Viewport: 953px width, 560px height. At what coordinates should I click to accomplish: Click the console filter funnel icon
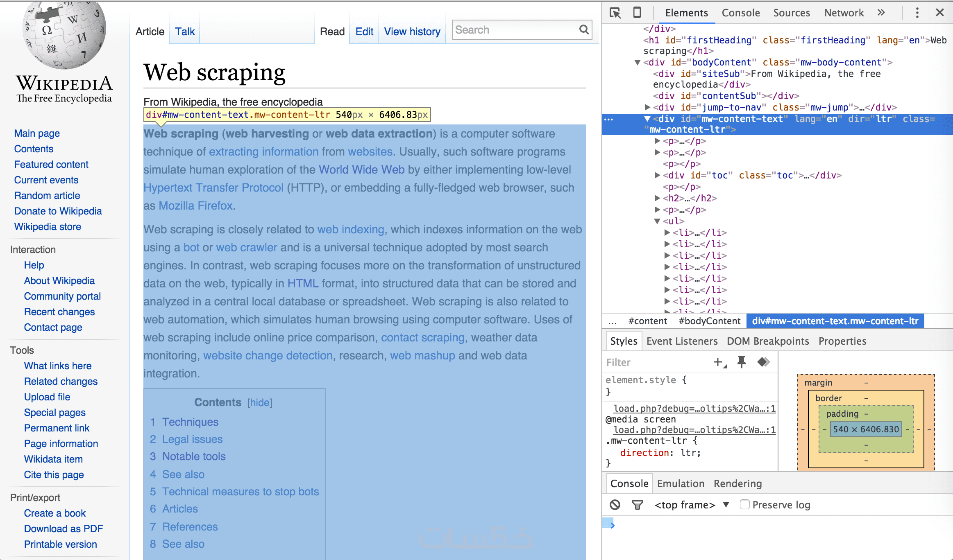point(637,505)
